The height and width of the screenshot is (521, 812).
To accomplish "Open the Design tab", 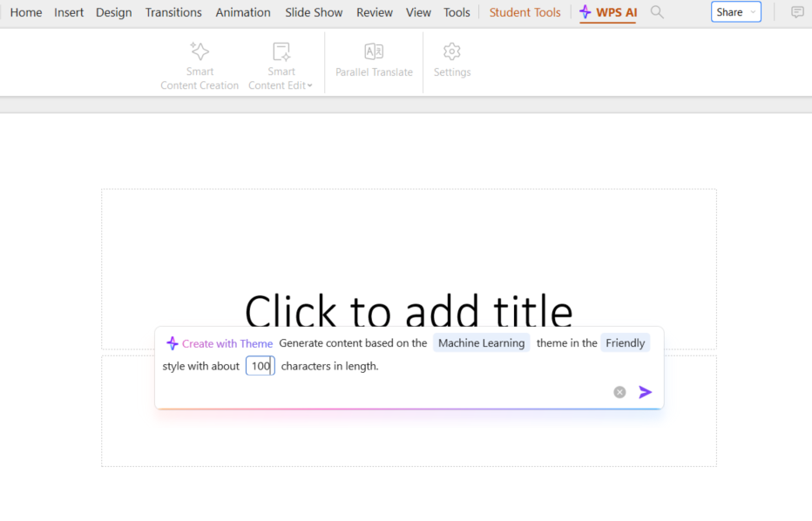I will pos(114,12).
